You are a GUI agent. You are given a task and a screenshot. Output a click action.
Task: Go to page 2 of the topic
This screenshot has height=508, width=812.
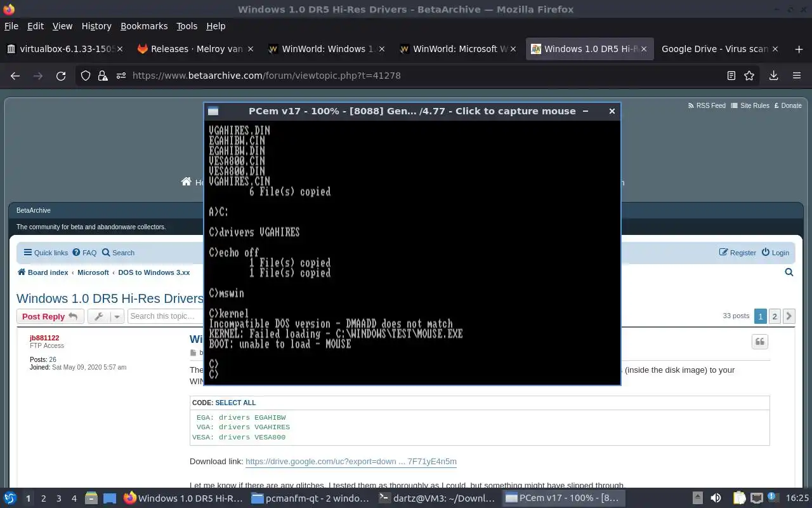775,316
